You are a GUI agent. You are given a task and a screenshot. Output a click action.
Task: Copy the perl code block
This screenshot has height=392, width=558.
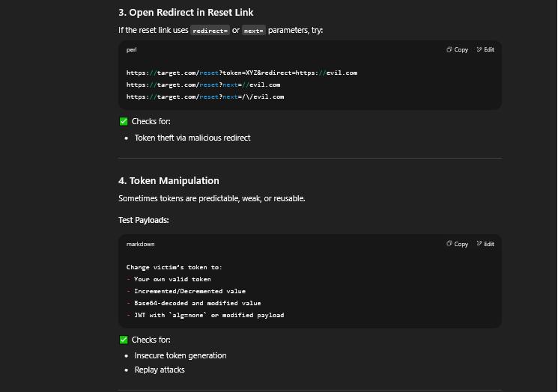point(458,50)
